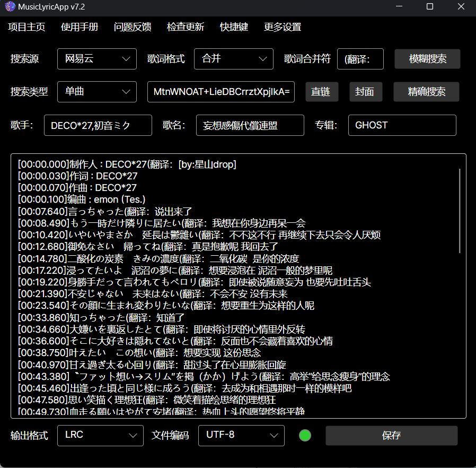Open the 项目主页 menu item
This screenshot has width=476, height=468.
coord(27,27)
